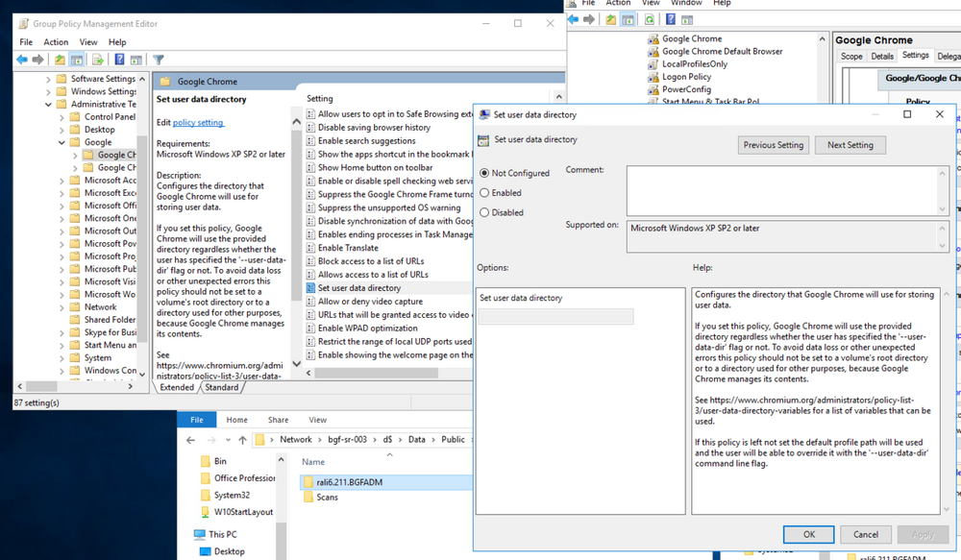
Task: Click Export List icon in Editor toolbar
Action: [97, 60]
